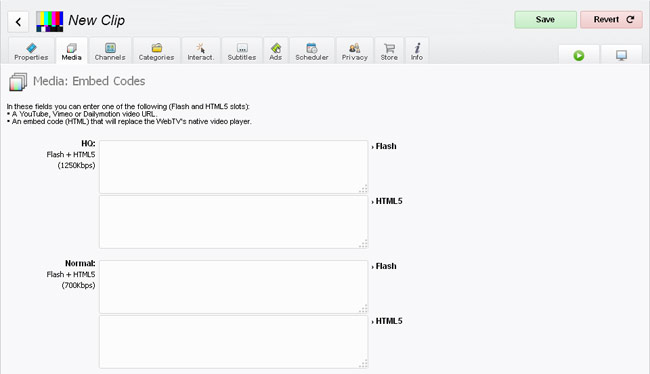Viewport: 650px width, 374px height.
Task: Open the Store tab
Action: (389, 51)
